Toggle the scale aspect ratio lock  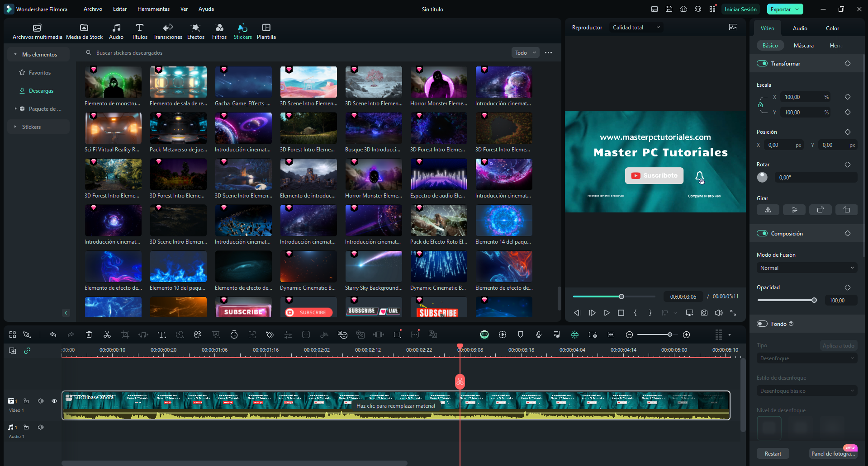pos(760,105)
